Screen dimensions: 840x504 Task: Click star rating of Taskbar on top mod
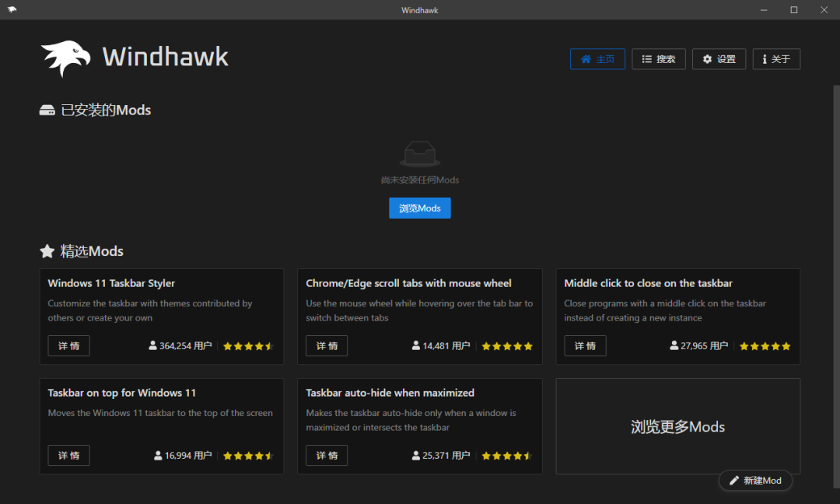(249, 456)
